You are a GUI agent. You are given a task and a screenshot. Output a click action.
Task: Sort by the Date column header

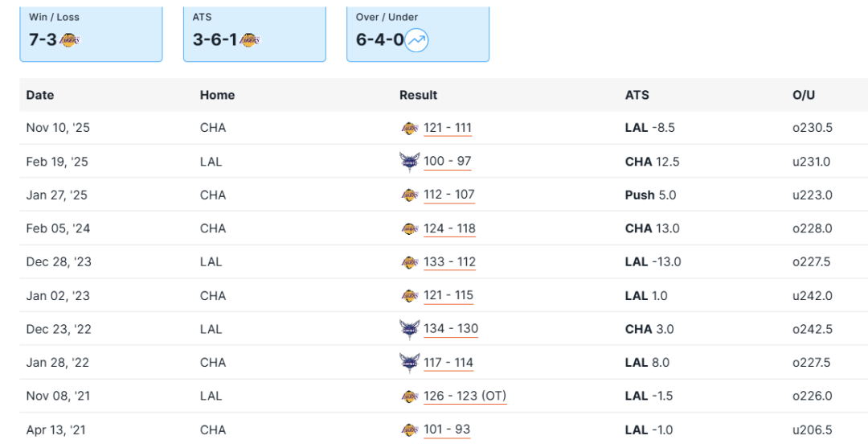40,95
